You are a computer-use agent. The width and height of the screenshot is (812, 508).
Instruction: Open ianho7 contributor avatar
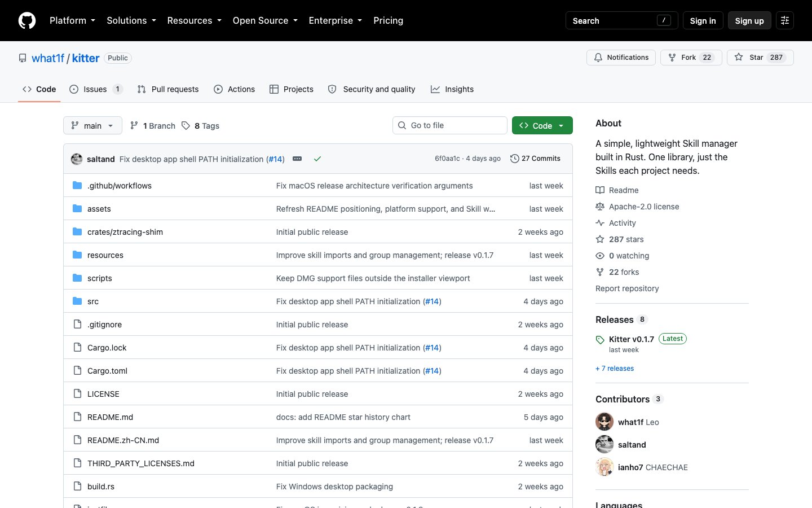[604, 467]
